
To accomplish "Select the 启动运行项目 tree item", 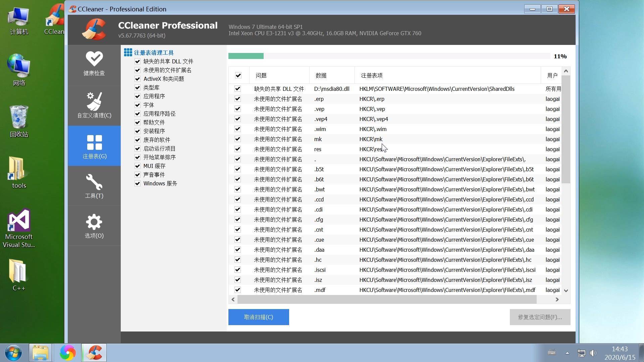I will pyautogui.click(x=159, y=148).
